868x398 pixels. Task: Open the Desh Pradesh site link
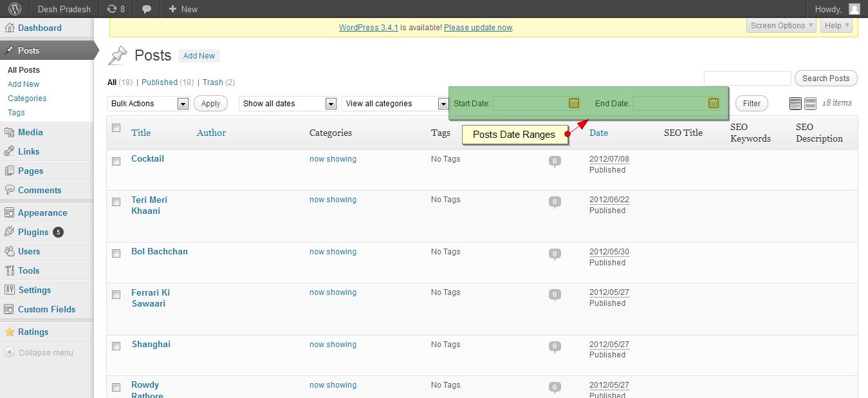(64, 9)
